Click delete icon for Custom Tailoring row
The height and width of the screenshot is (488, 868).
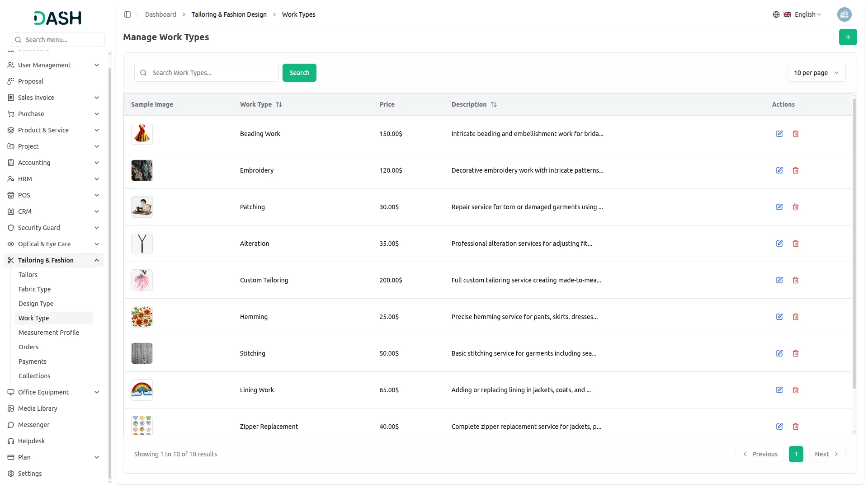[x=796, y=280]
